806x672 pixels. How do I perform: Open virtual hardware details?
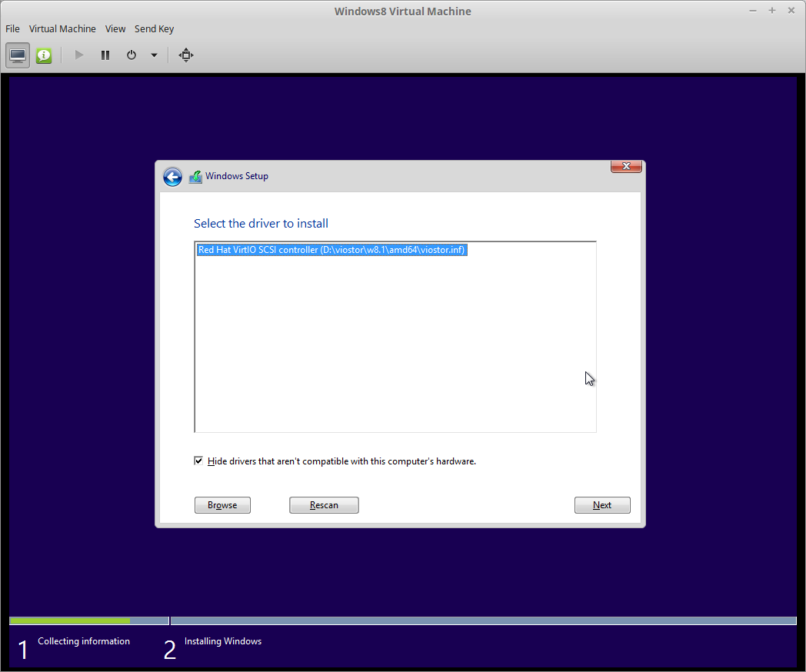coord(44,55)
